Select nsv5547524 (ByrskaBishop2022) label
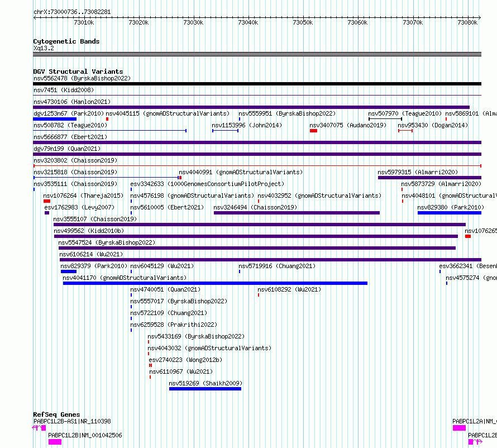The image size is (497, 448). point(107,242)
